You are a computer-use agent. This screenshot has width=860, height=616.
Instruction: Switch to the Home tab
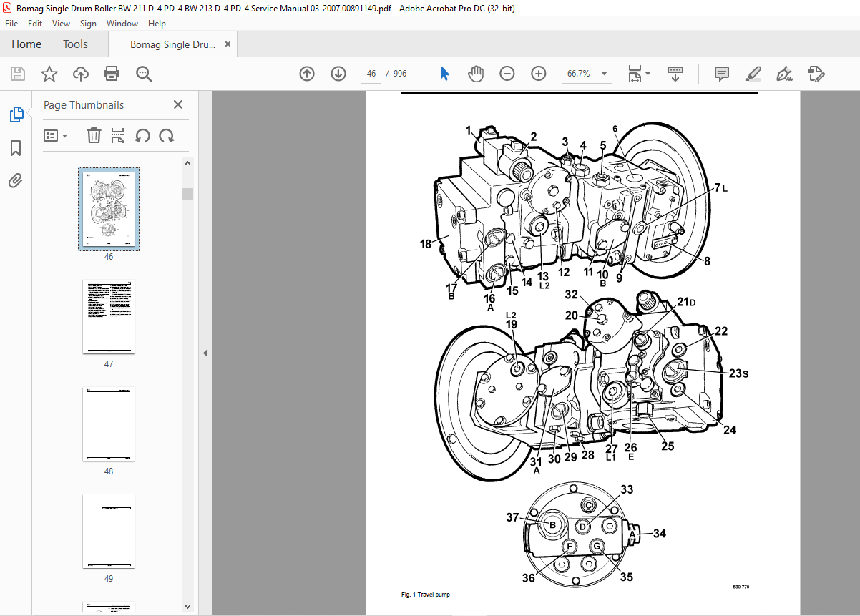(x=26, y=44)
